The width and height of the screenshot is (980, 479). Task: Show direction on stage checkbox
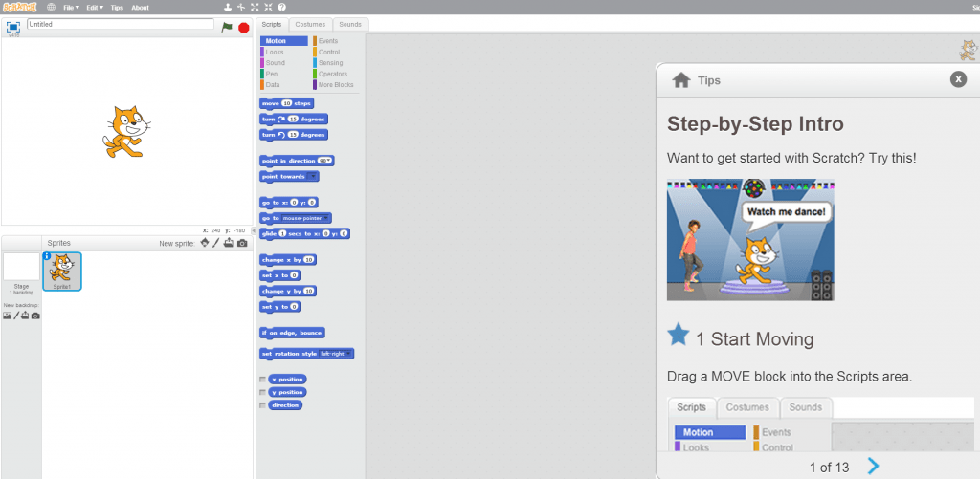[x=262, y=405]
